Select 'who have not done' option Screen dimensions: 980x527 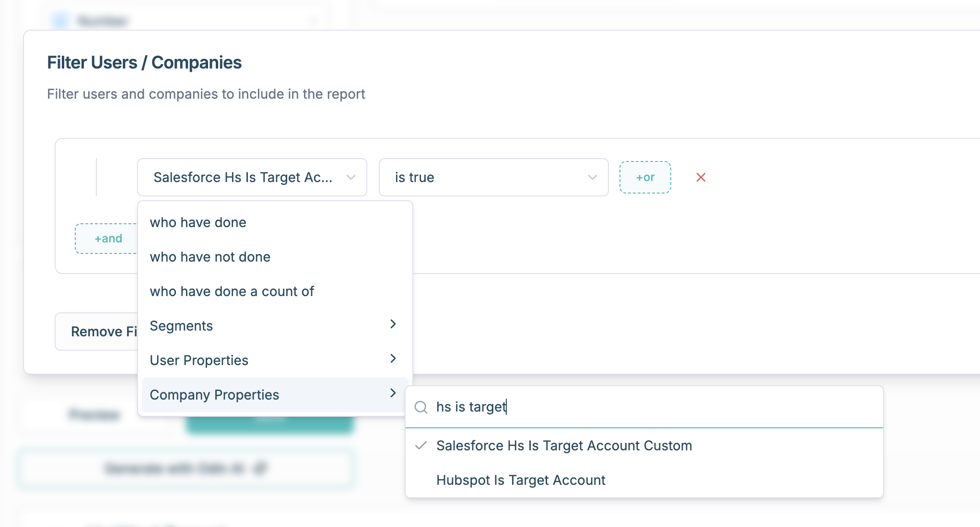pyautogui.click(x=210, y=257)
